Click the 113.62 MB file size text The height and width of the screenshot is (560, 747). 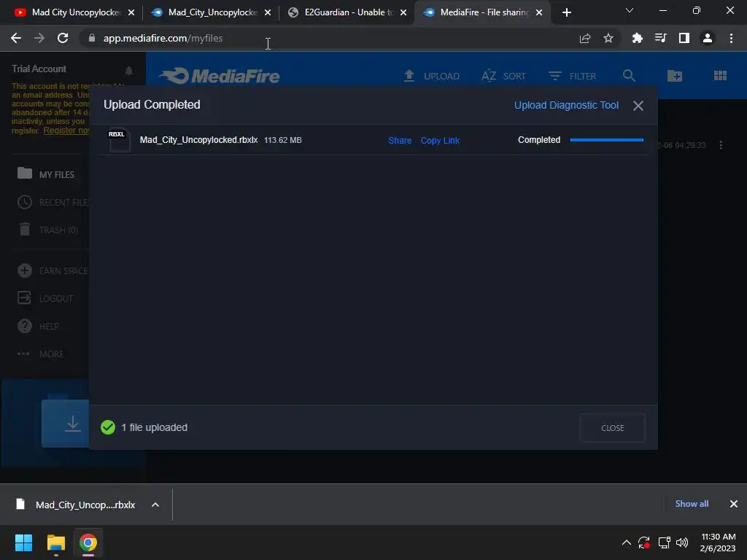tap(282, 140)
